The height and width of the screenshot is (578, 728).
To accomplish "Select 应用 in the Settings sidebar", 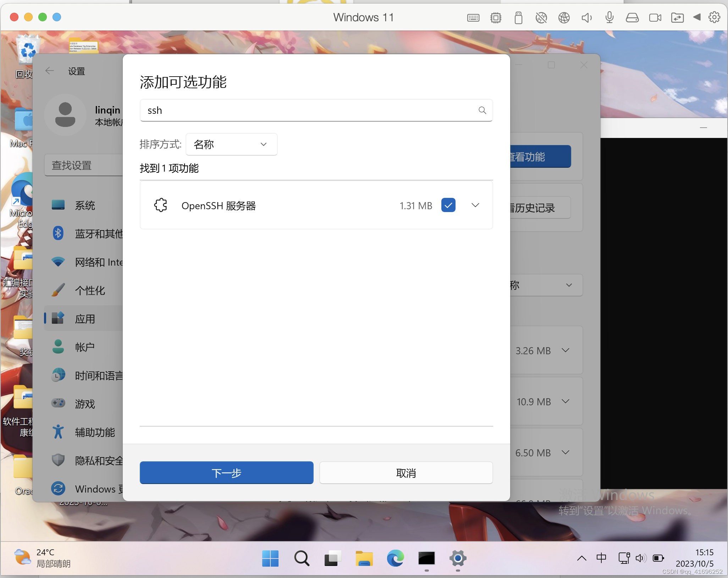I will (x=83, y=319).
